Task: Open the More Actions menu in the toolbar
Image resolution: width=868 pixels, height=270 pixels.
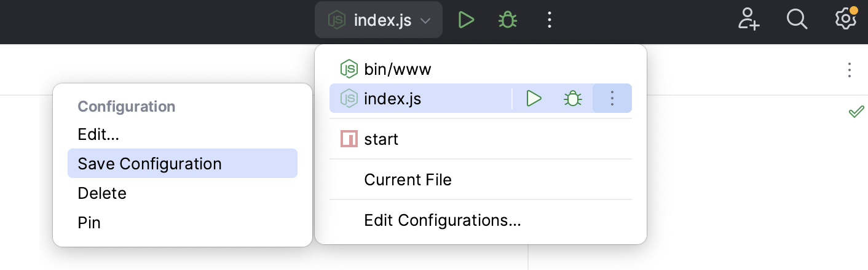Action: (x=550, y=20)
